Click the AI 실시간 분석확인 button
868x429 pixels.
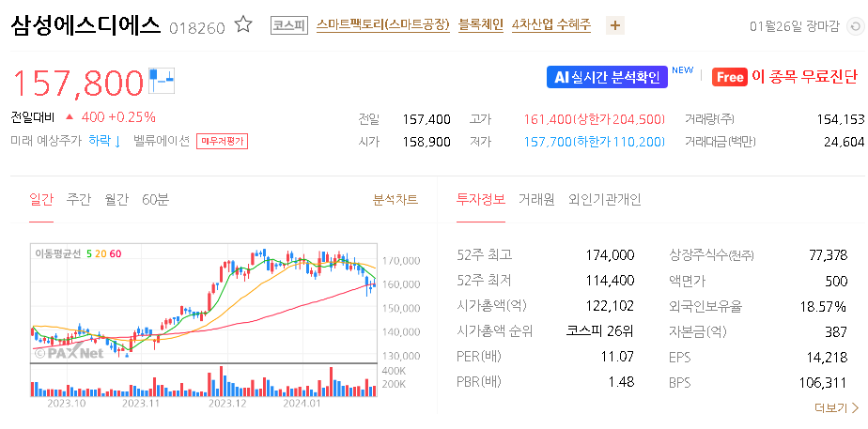click(607, 77)
